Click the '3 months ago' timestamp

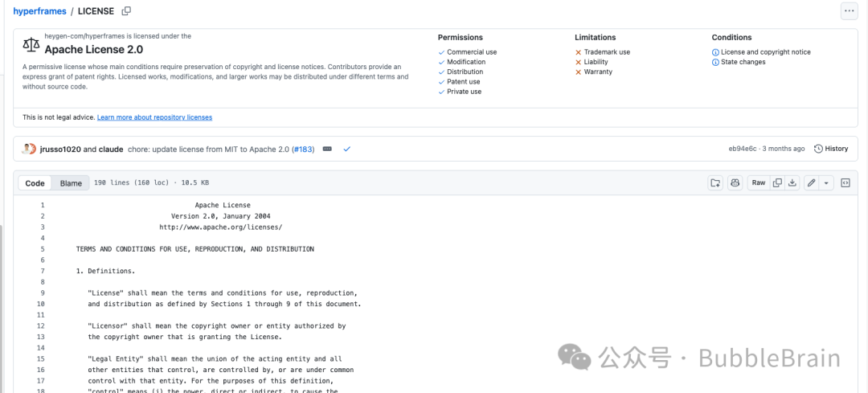(x=784, y=149)
